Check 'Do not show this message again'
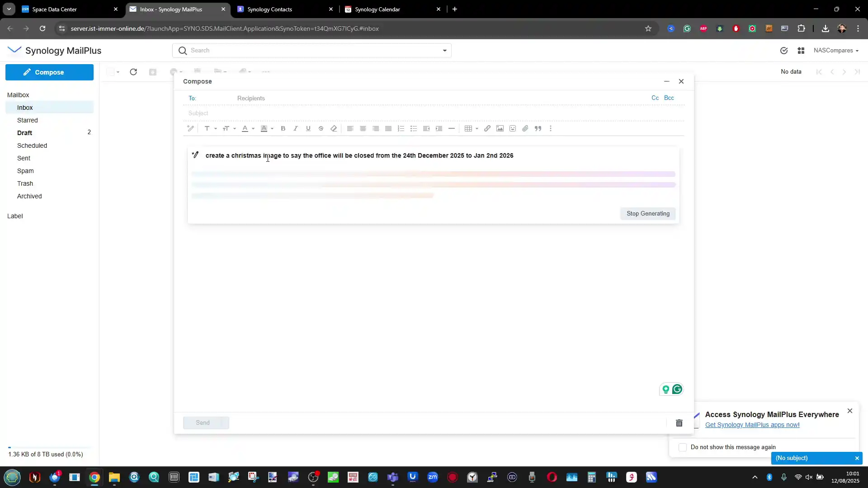Screen dimensions: 868x488 point(683,447)
